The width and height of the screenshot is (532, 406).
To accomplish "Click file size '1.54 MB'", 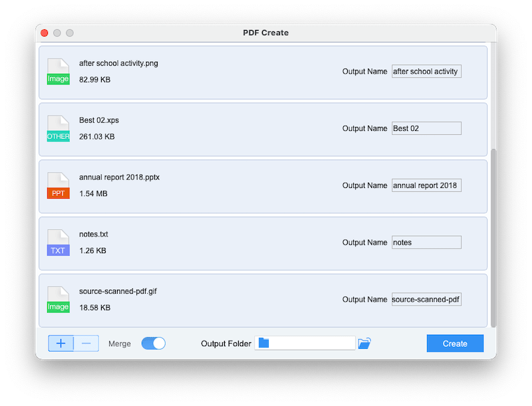I will coord(93,193).
